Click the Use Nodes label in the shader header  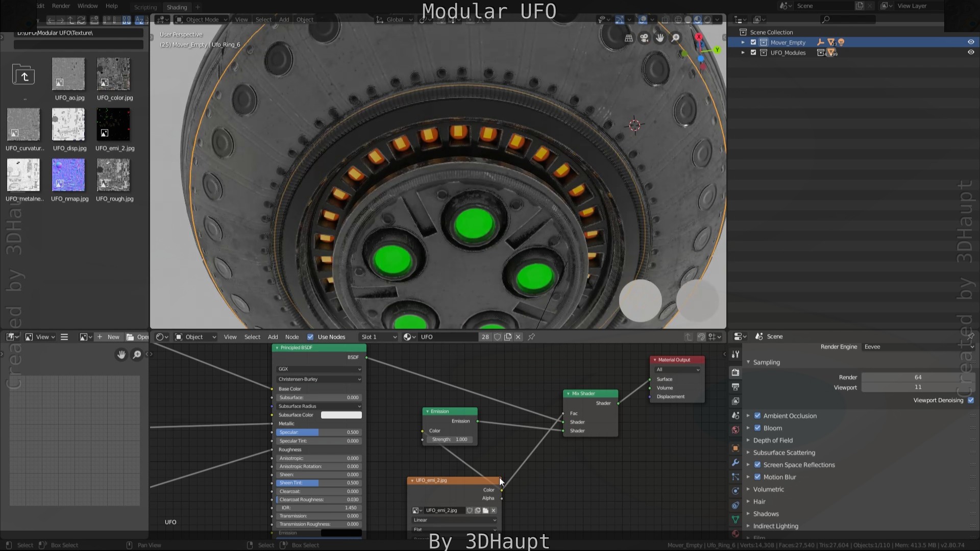click(331, 337)
